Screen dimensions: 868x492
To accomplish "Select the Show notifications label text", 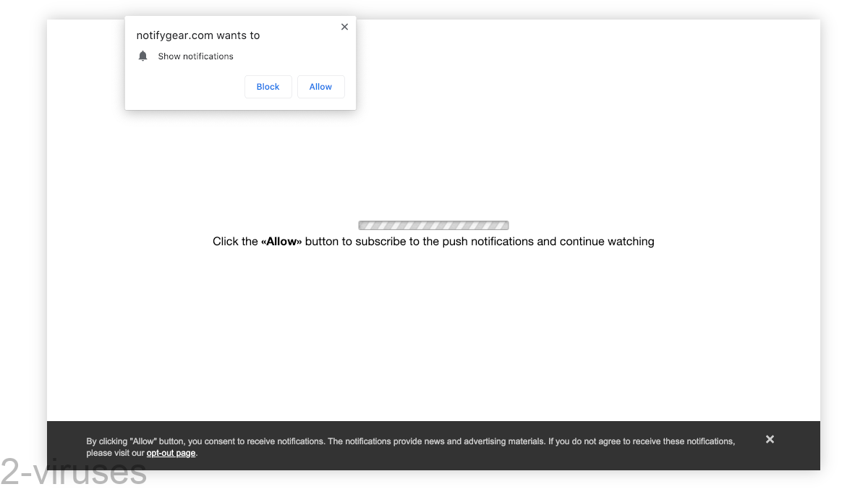I will pyautogui.click(x=195, y=56).
